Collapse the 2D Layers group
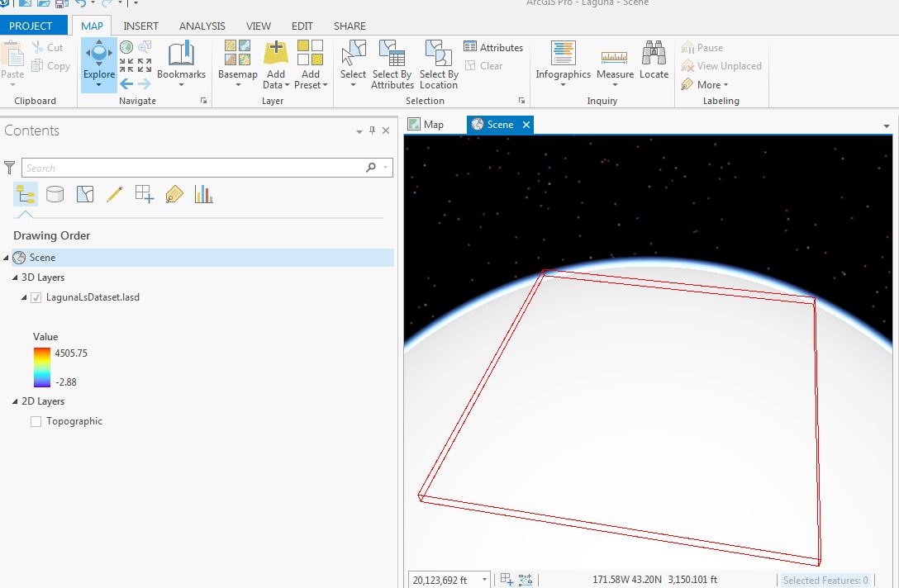Image resolution: width=899 pixels, height=588 pixels. click(x=15, y=401)
